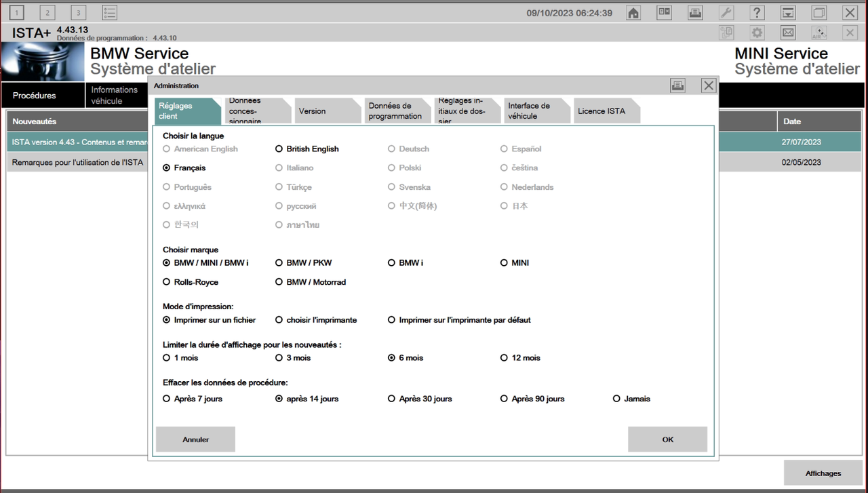The image size is (868, 493).
Task: Open the Licence ISTA tab
Action: click(607, 111)
